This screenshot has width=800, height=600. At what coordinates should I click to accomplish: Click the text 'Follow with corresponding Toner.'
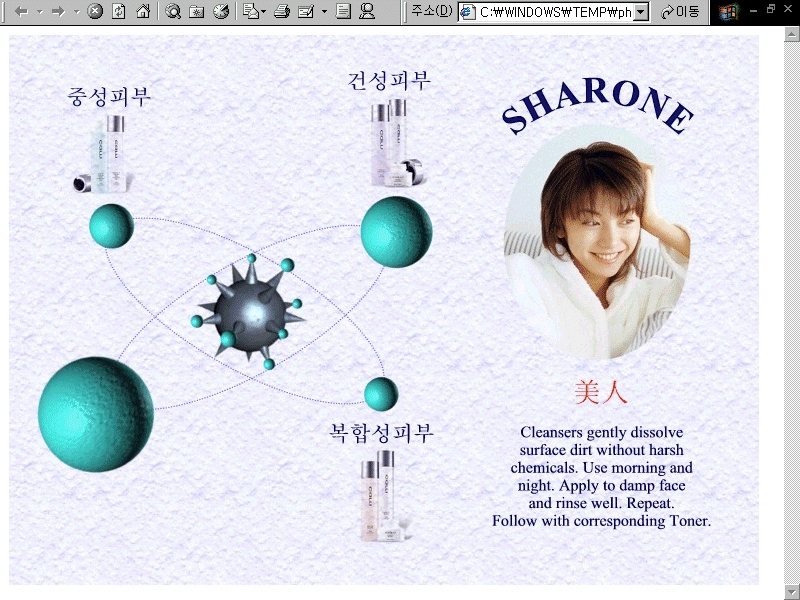pyautogui.click(x=602, y=521)
